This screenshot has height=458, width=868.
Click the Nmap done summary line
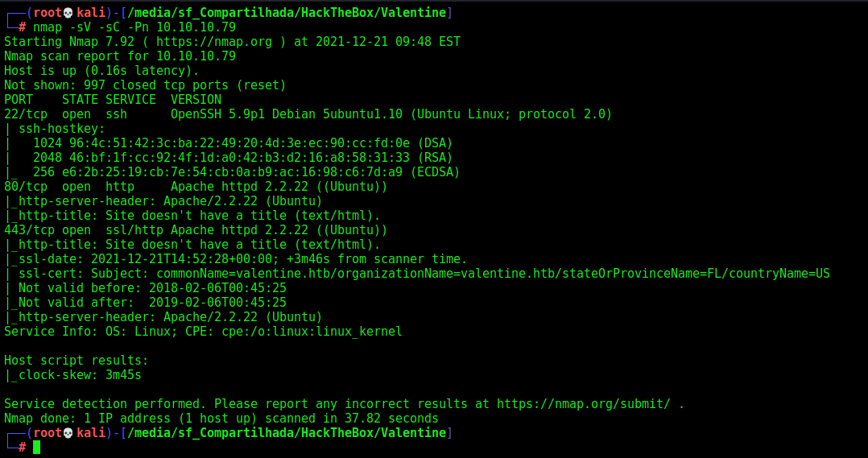(x=221, y=419)
